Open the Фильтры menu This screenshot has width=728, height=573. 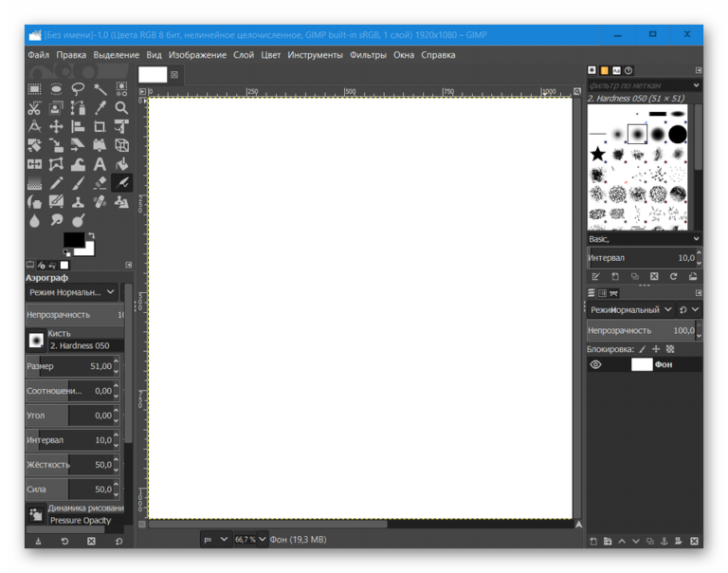point(368,55)
